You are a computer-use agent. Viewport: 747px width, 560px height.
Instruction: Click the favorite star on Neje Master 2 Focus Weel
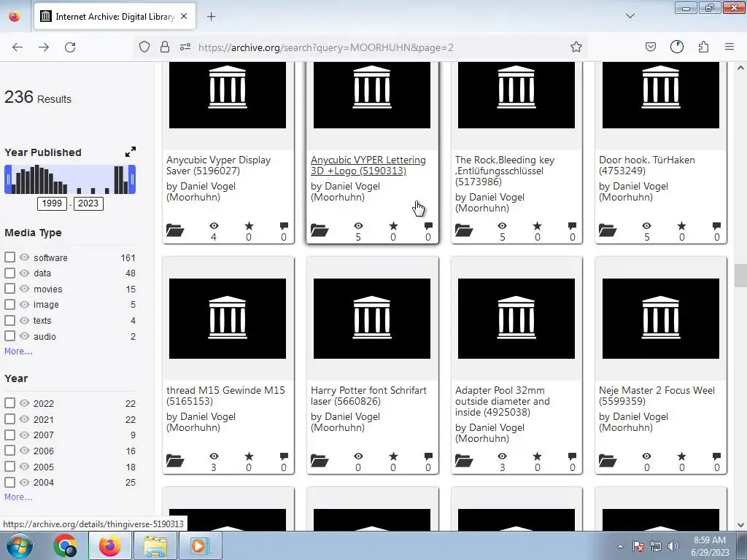pyautogui.click(x=682, y=456)
